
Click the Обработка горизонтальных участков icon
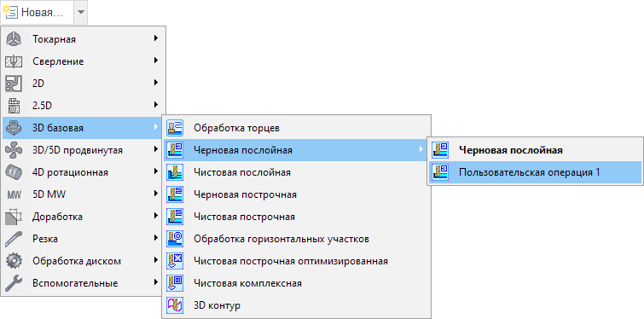tap(175, 239)
